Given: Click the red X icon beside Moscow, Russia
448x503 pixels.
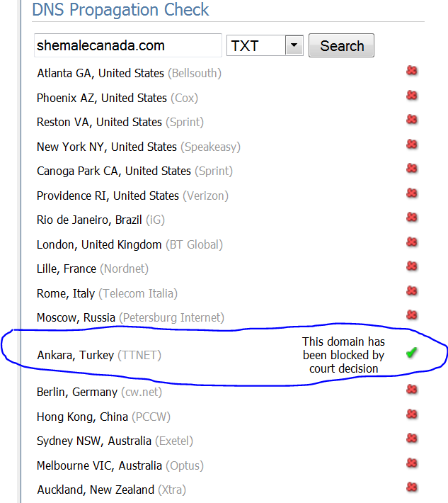Looking at the screenshot, I should (x=411, y=315).
